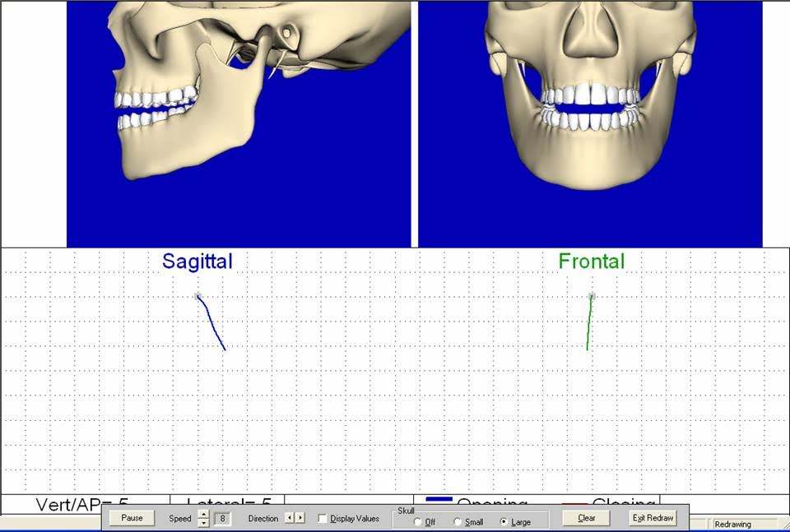Screen dimensions: 790x532
Task: Decrease speed with the down arrow
Action: coord(203,522)
